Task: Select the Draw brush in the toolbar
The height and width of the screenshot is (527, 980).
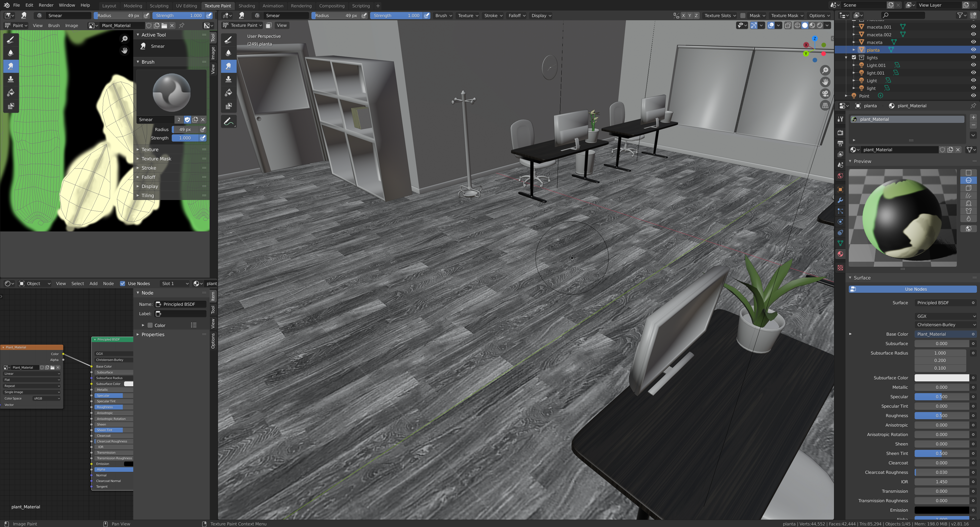Action: point(11,40)
